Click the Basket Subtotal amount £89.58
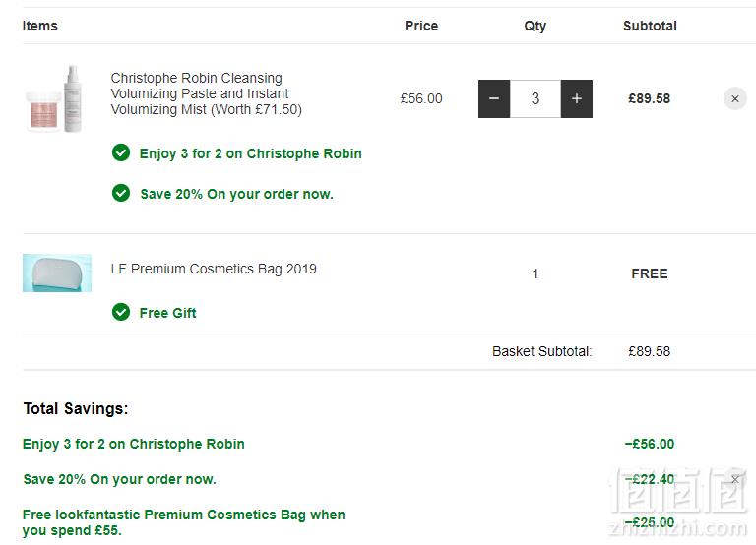The image size is (756, 545). 649,351
